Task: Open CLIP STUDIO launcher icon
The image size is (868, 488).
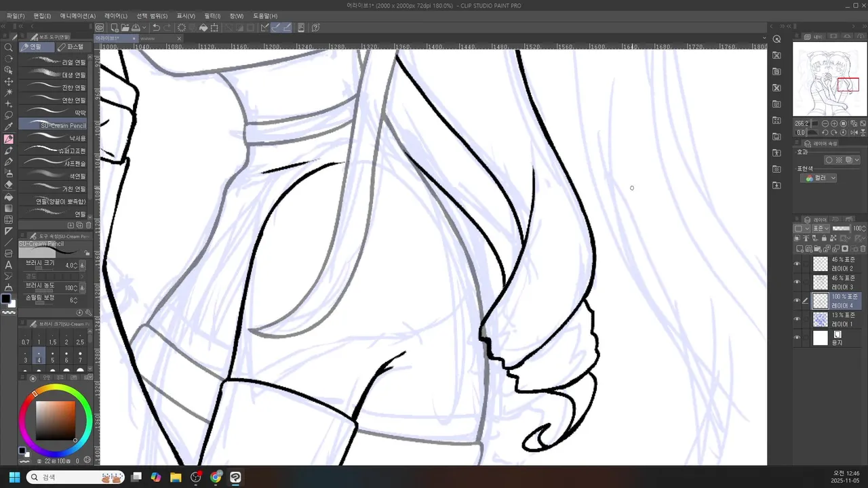Action: pos(99,27)
